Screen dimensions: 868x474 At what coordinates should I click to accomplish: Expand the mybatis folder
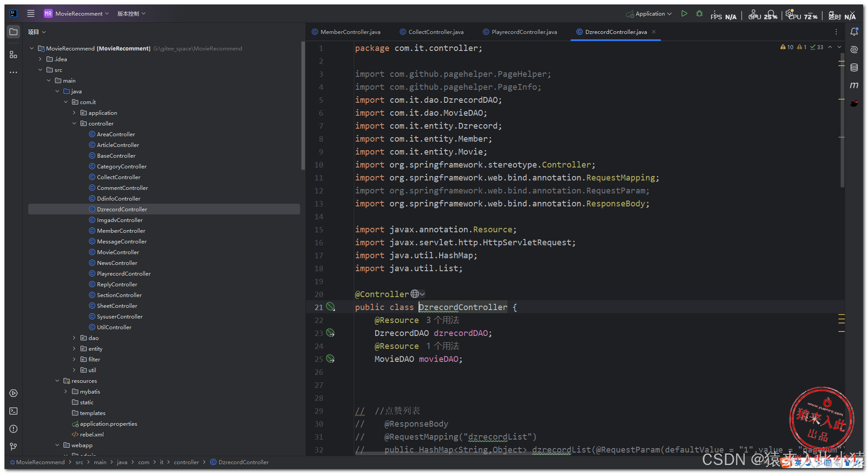tap(66, 391)
